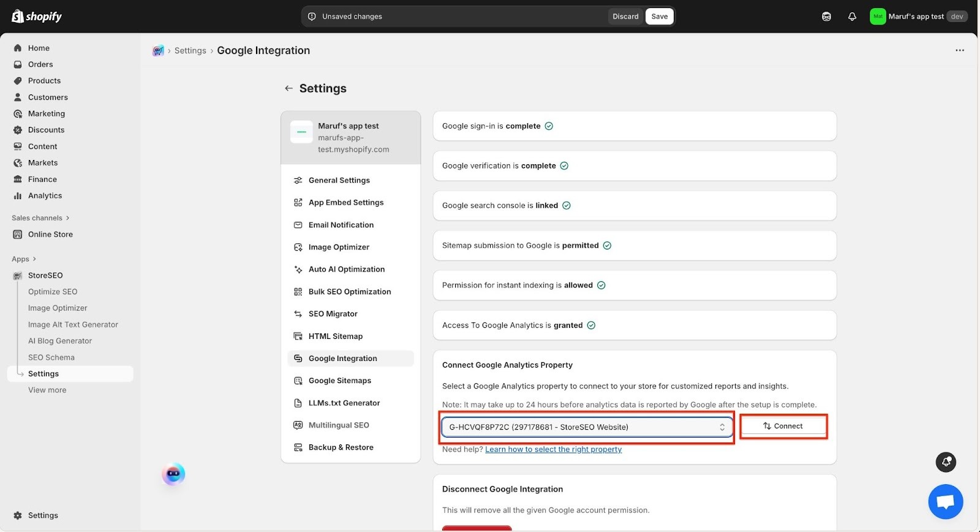Open SEO Schema under StoreSEO

coord(51,357)
